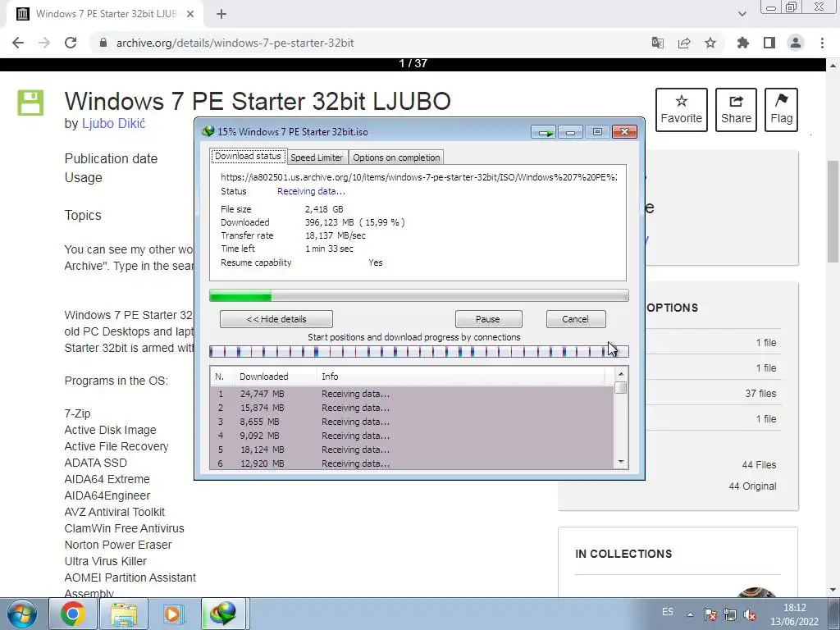840x630 pixels.
Task: Switch to the Speed Limiter tab
Action: (x=317, y=157)
